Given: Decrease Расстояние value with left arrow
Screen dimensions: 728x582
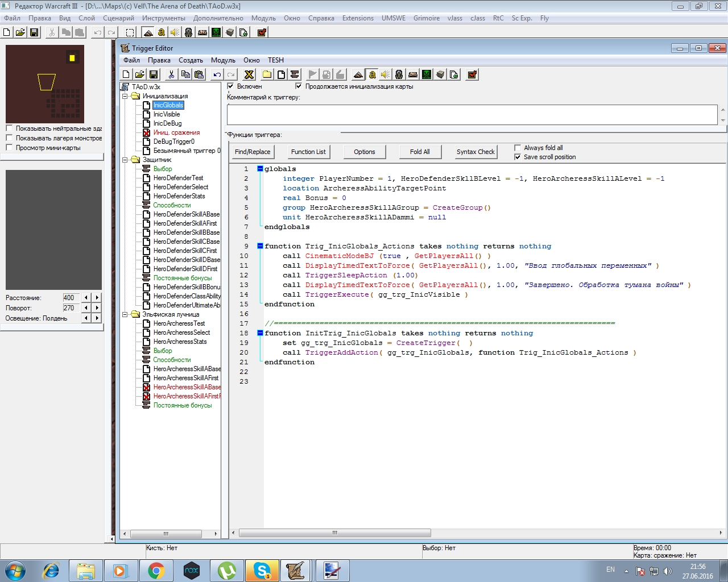Looking at the screenshot, I should click(x=86, y=298).
